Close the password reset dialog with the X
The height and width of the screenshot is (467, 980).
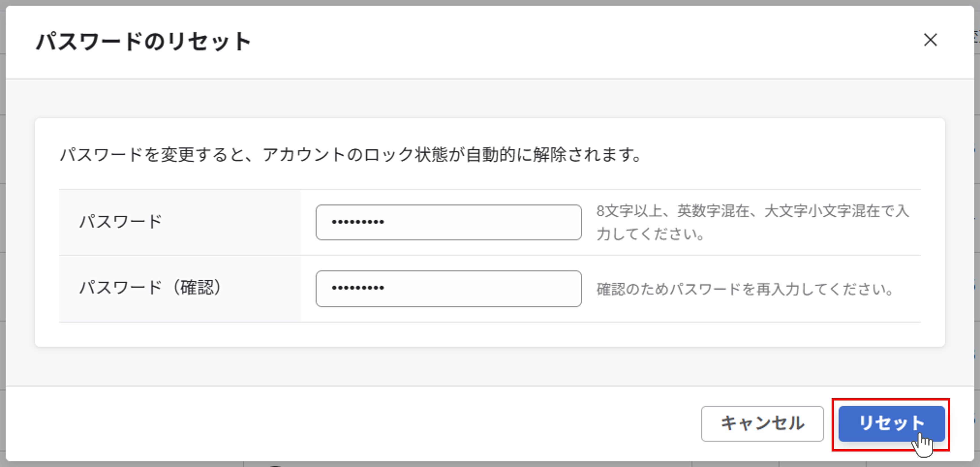pyautogui.click(x=931, y=41)
